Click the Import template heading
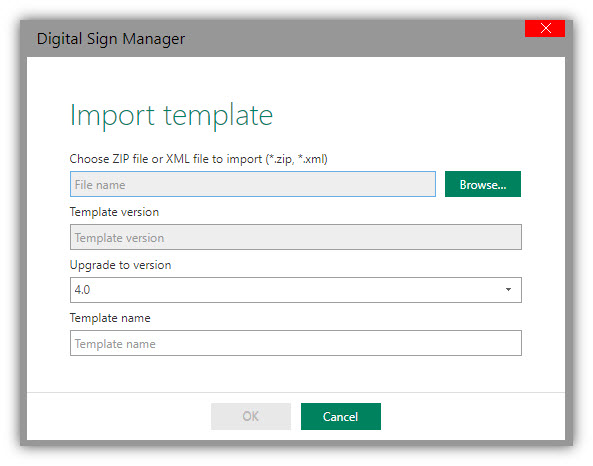593x466 pixels. [171, 116]
